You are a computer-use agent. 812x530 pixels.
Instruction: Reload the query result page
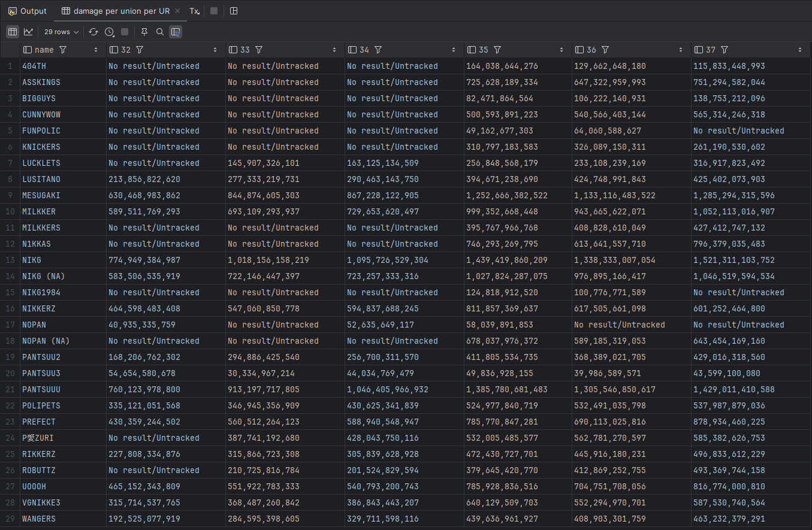coord(93,32)
